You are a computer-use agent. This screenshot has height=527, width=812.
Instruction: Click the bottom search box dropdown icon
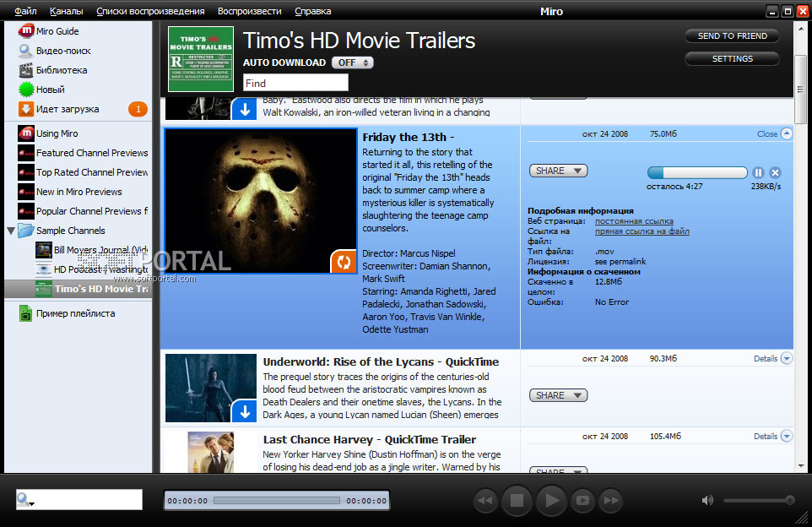click(x=24, y=500)
